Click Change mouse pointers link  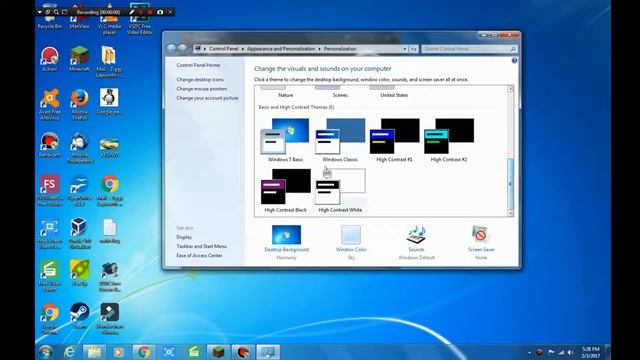[x=202, y=89]
